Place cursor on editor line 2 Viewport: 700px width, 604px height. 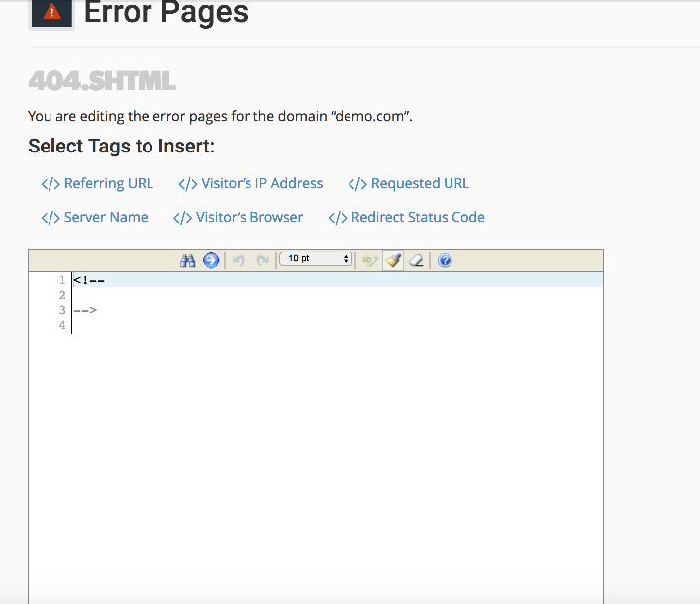[x=198, y=295]
